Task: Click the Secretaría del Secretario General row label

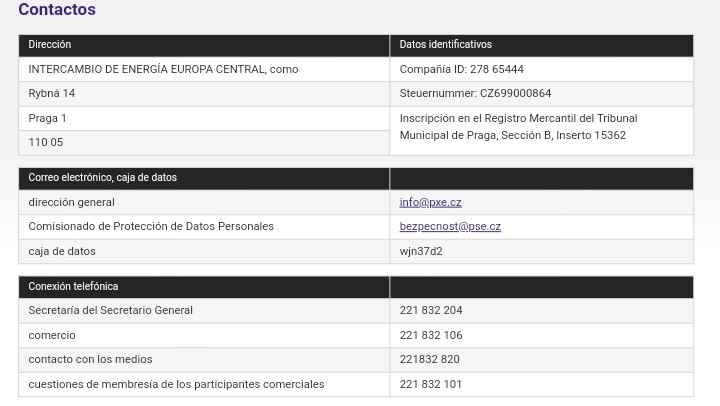Action: point(111,310)
